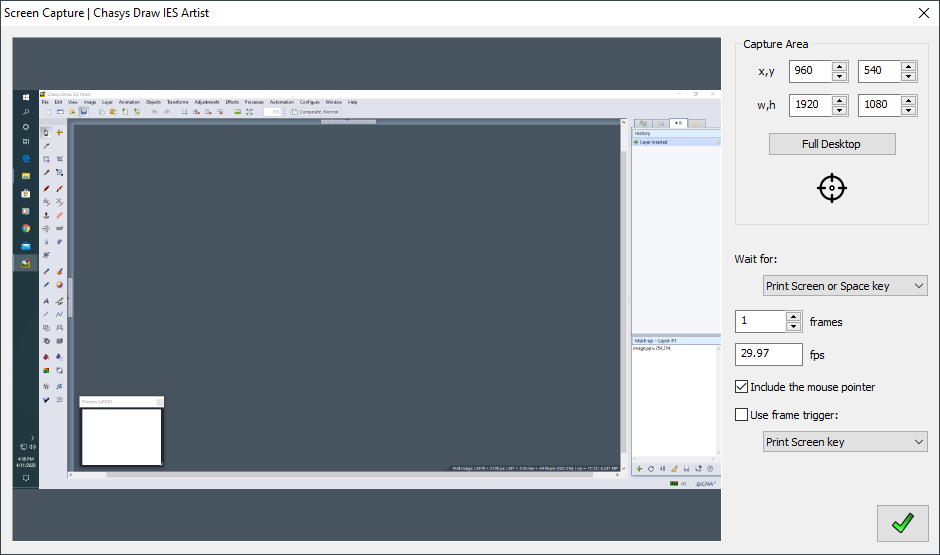This screenshot has height=555, width=940.
Task: Open the Wait for dropdown
Action: tap(844, 286)
